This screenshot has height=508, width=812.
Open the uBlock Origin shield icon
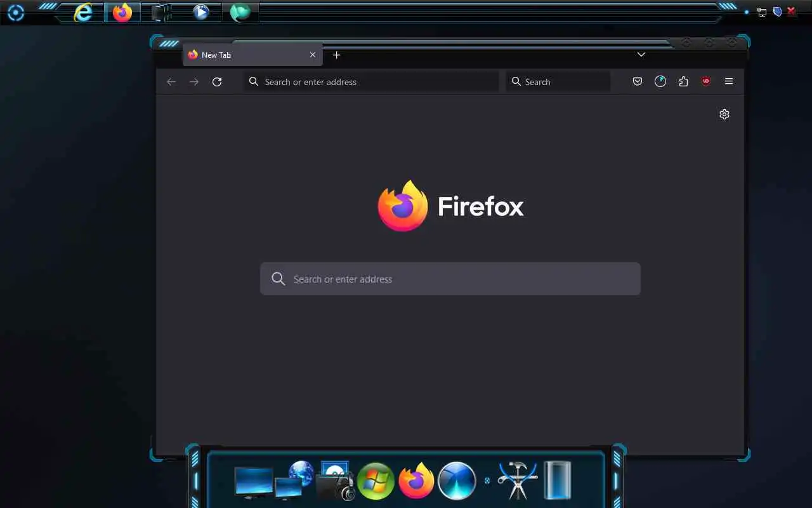(x=706, y=81)
